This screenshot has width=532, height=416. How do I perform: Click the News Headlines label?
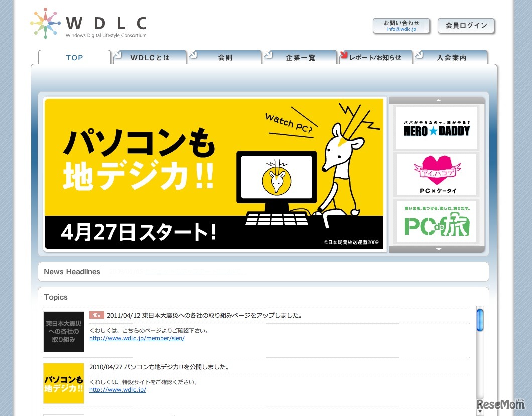point(72,272)
